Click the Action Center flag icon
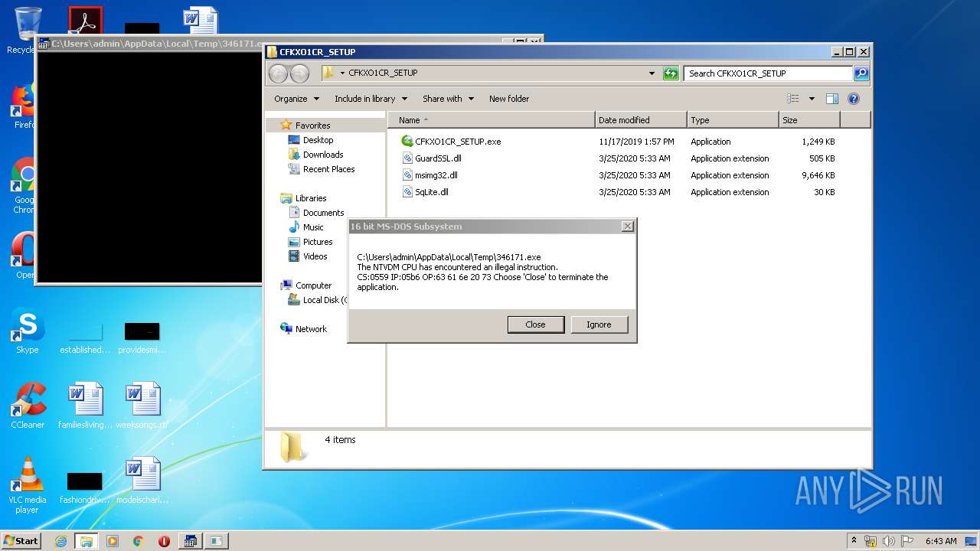The width and height of the screenshot is (980, 551). pos(907,541)
